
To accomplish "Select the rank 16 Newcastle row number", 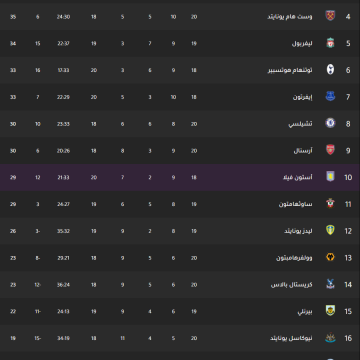I will tap(348, 338).
